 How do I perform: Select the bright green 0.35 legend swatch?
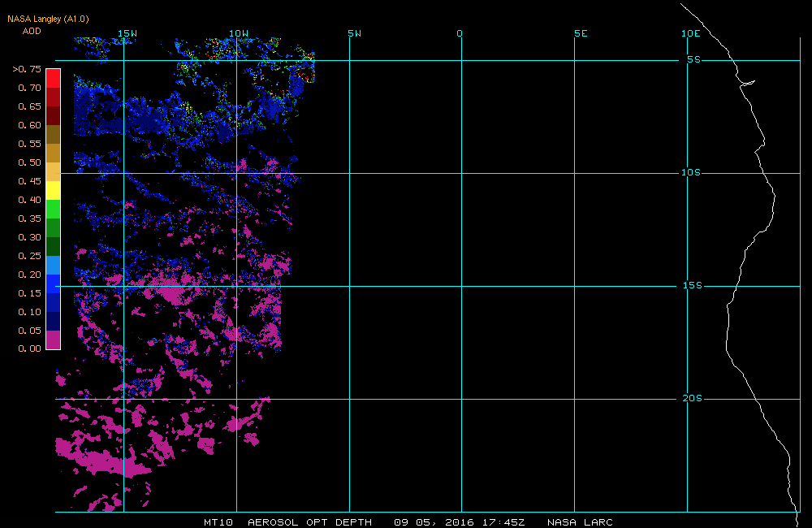pos(54,209)
